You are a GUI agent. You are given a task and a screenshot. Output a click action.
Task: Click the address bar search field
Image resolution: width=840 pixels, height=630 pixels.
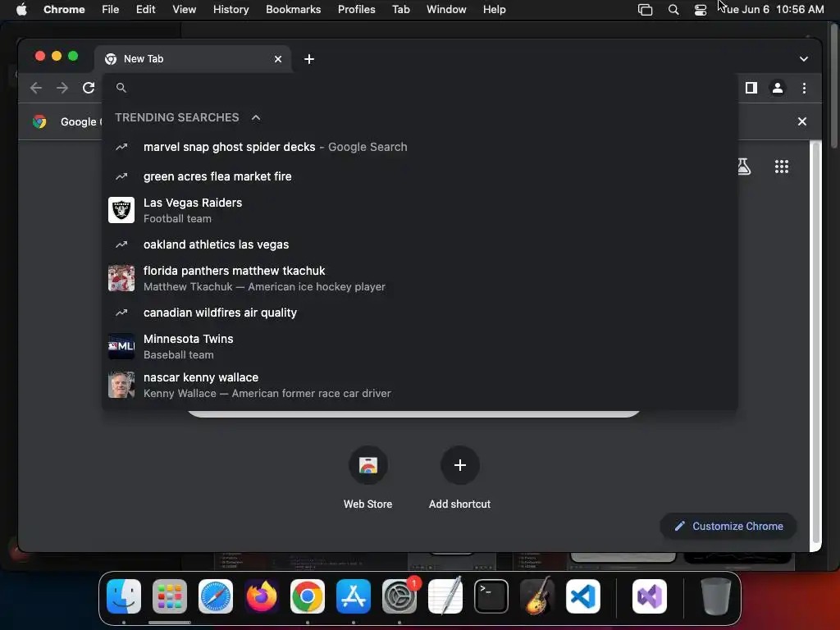[420, 88]
